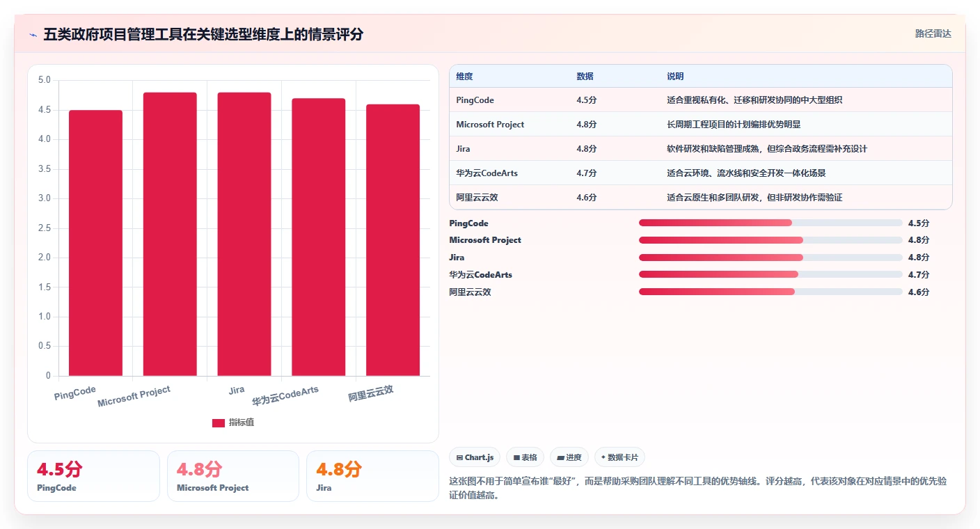Click the 2.5 y-axis tick label

click(x=44, y=228)
